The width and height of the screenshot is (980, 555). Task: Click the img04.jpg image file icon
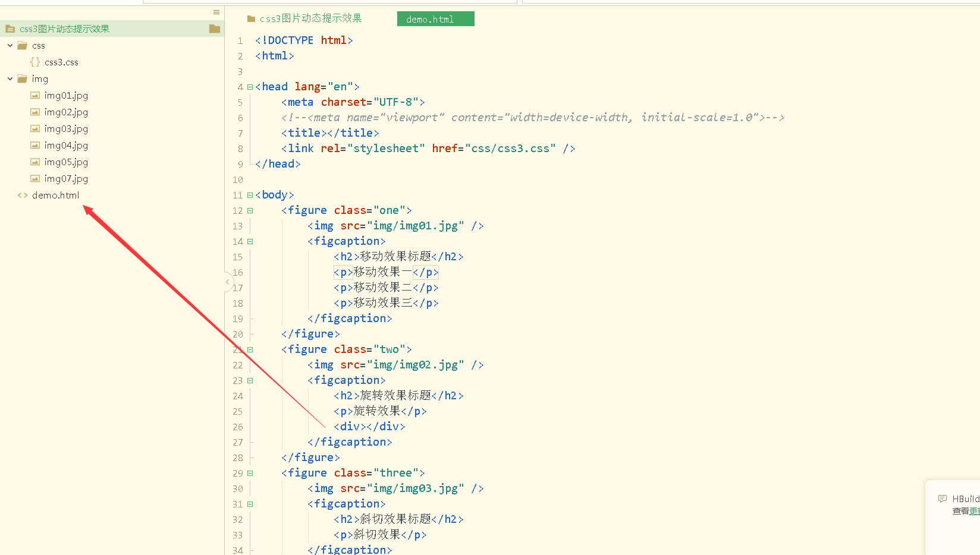coord(35,146)
